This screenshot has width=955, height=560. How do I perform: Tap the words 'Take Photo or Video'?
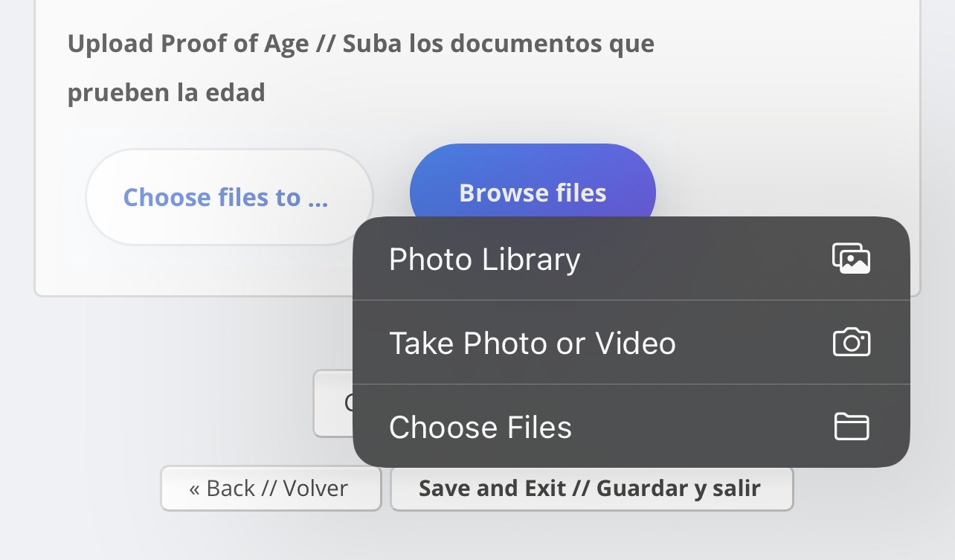tap(533, 343)
